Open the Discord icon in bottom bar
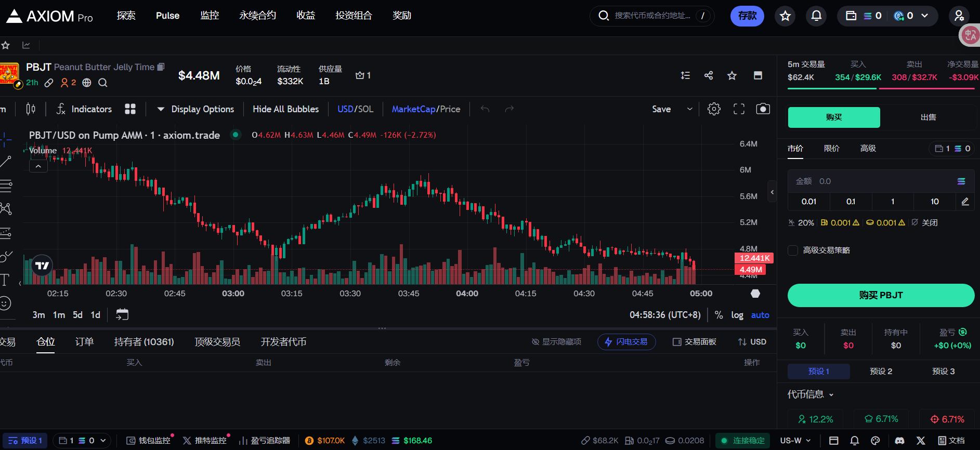Viewport: 980px width, 450px height. [x=899, y=441]
